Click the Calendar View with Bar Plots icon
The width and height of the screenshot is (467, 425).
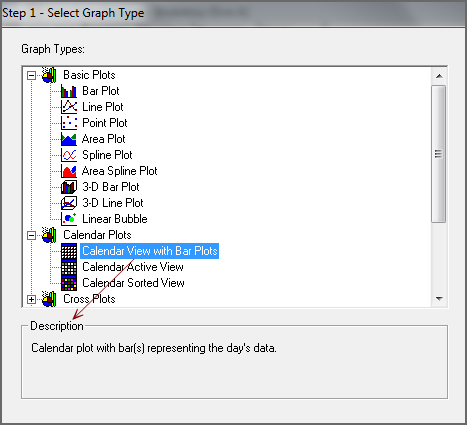[69, 251]
